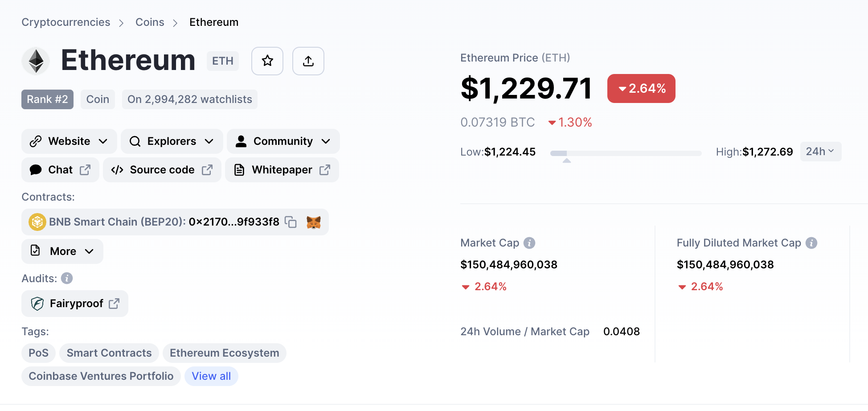Click the Market Cap info icon

pyautogui.click(x=529, y=243)
